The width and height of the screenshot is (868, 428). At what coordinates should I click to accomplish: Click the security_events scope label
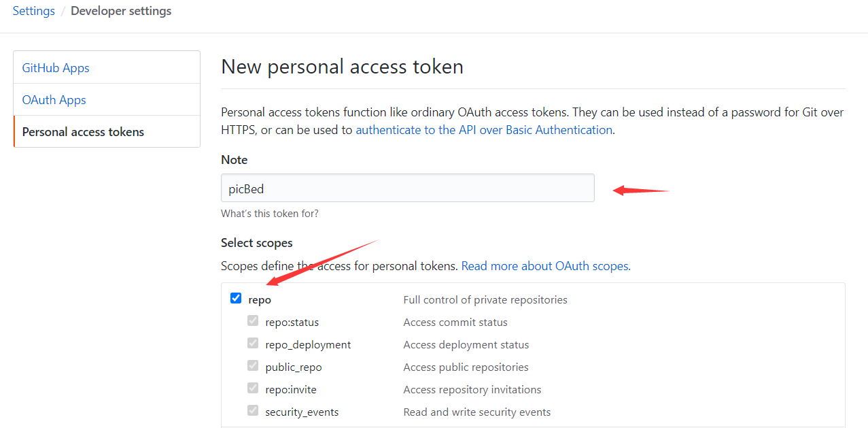pos(302,412)
